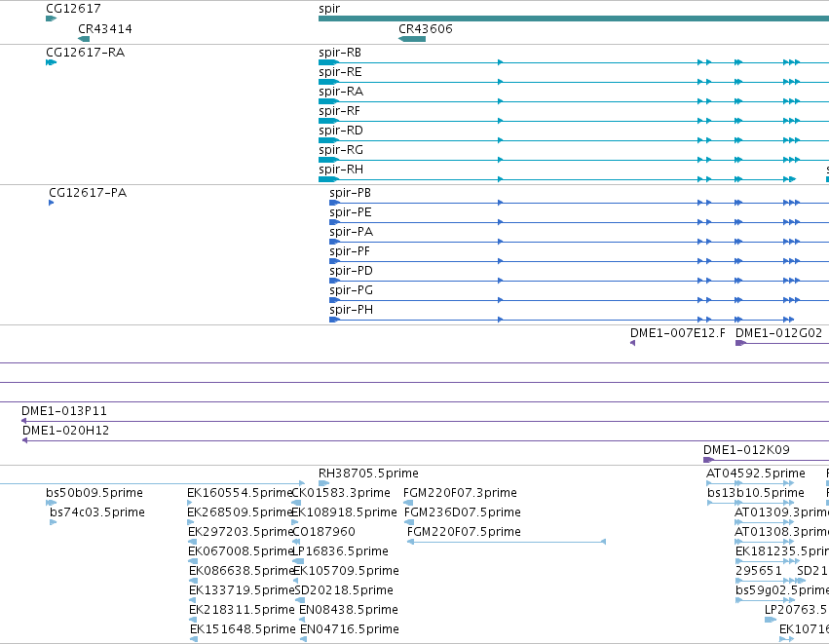Viewport: 829px width, 644px height.
Task: Click the FGM220F07.3prime EST label
Action: pyautogui.click(x=460, y=493)
